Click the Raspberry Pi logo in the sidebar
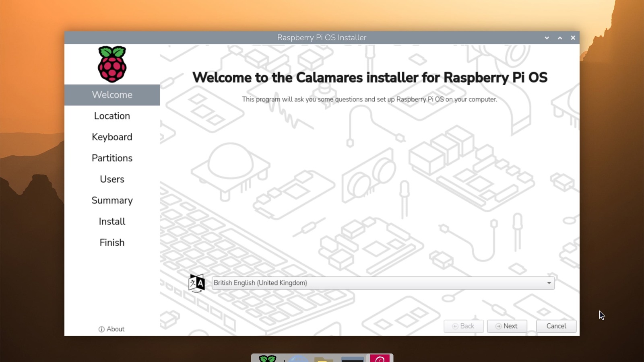Viewport: 644px width, 362px height. (112, 64)
